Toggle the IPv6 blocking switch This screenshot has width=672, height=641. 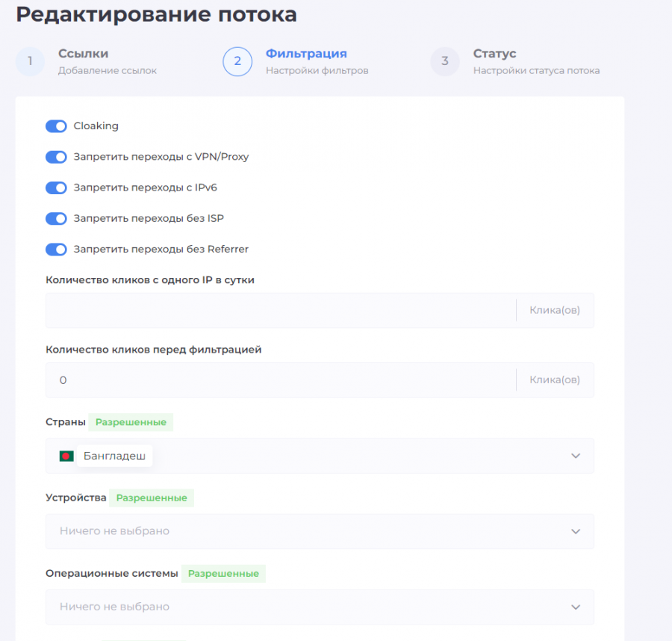pyautogui.click(x=56, y=188)
